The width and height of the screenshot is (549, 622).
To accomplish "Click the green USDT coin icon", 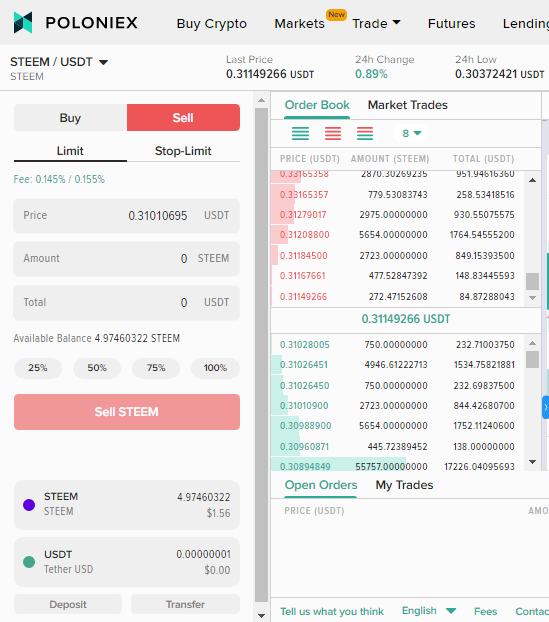I will 29,562.
